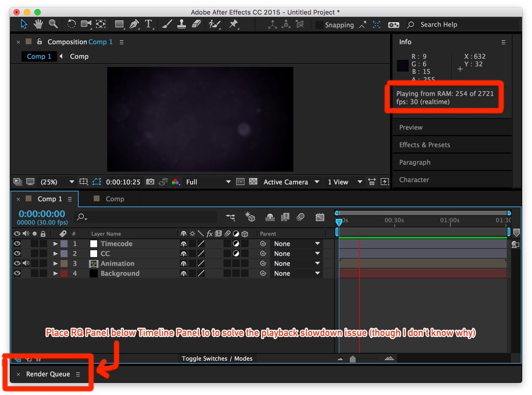
Task: Hide the CC layer eye
Action: point(17,254)
